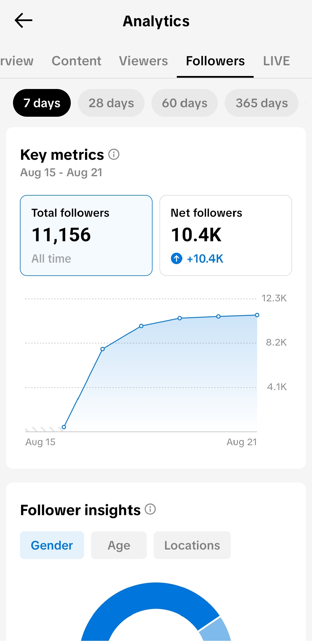Tap the blue up-arrow growth icon
Viewport: 312px width, 644px height.
tap(177, 258)
